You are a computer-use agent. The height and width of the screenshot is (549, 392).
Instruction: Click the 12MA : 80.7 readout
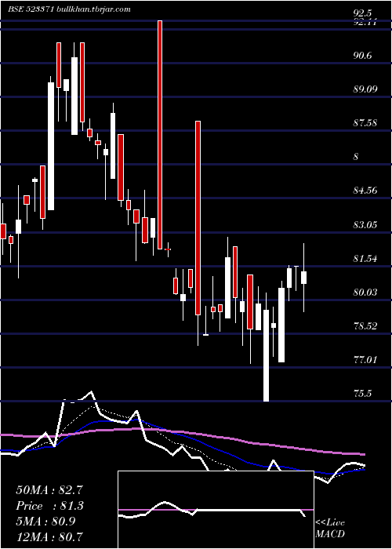[49, 536]
